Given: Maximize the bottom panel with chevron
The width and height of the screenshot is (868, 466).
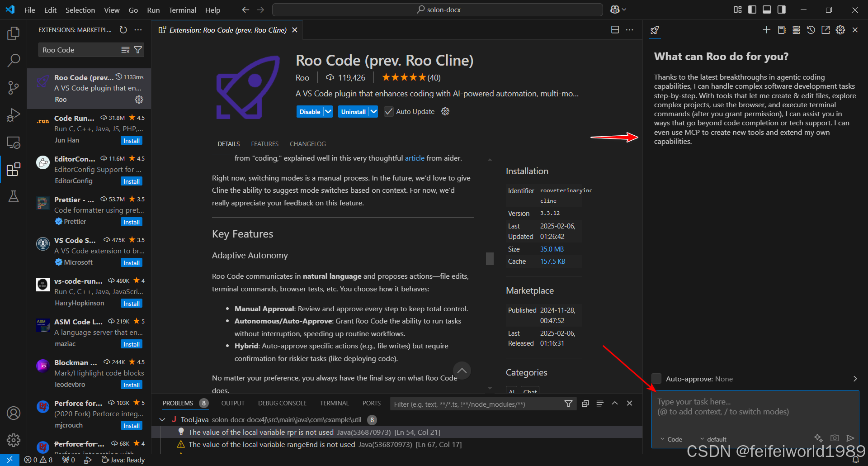Looking at the screenshot, I should coord(615,404).
